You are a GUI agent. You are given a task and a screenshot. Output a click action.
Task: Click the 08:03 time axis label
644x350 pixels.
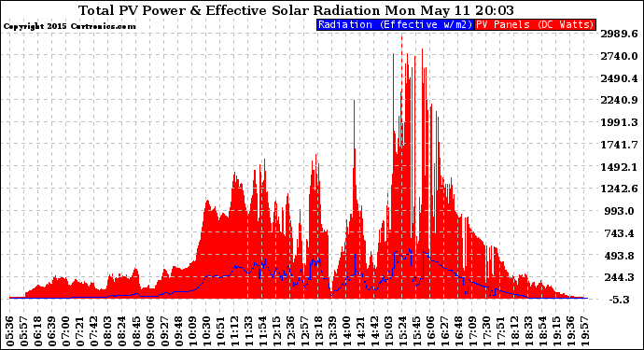[108, 330]
